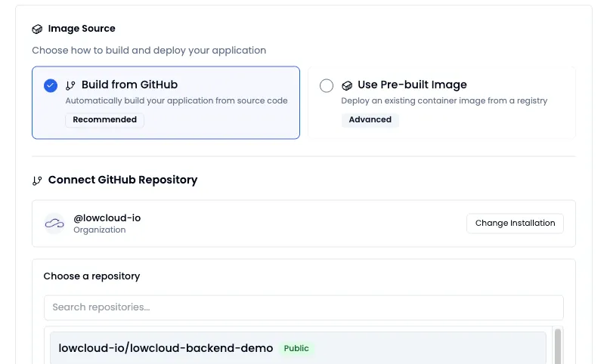Click the @lowcloud-io organization name

tap(107, 217)
